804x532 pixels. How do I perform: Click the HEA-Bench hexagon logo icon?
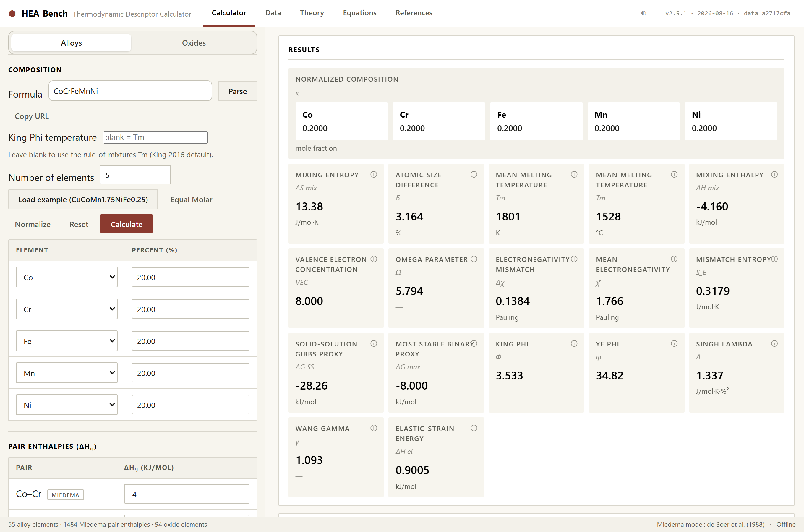pos(12,14)
